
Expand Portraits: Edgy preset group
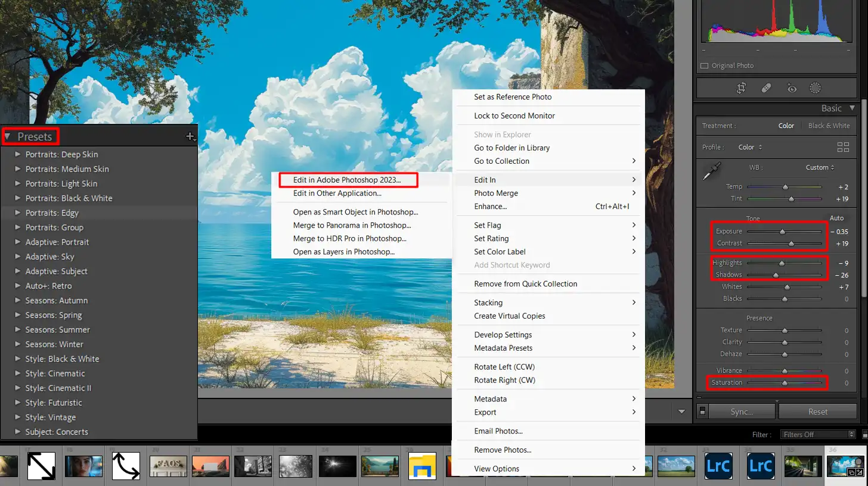pyautogui.click(x=17, y=213)
